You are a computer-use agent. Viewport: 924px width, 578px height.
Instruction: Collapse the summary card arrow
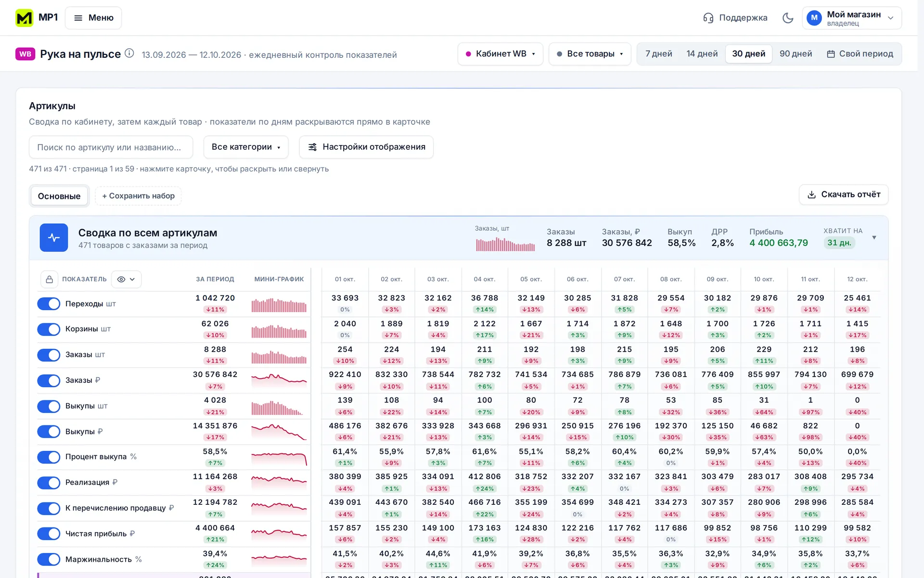pos(874,237)
